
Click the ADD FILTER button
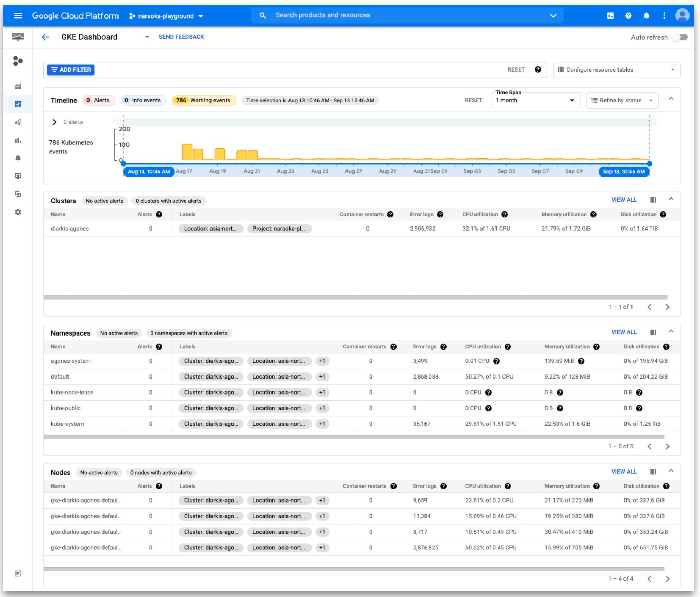(71, 70)
